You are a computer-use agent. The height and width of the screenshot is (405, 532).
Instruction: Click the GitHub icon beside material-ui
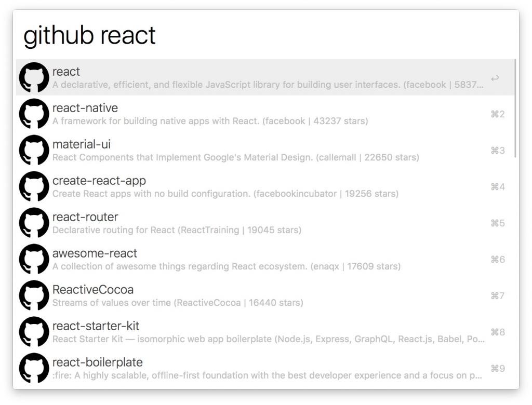tap(34, 151)
